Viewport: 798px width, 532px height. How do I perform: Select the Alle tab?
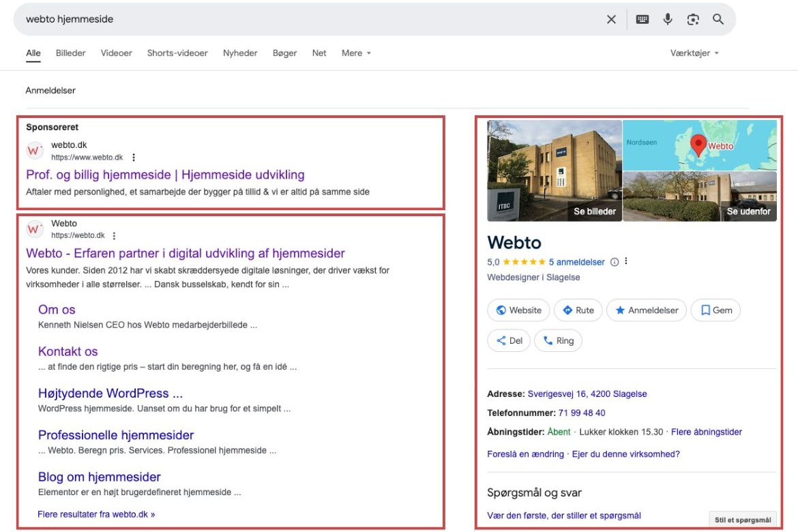coord(33,53)
